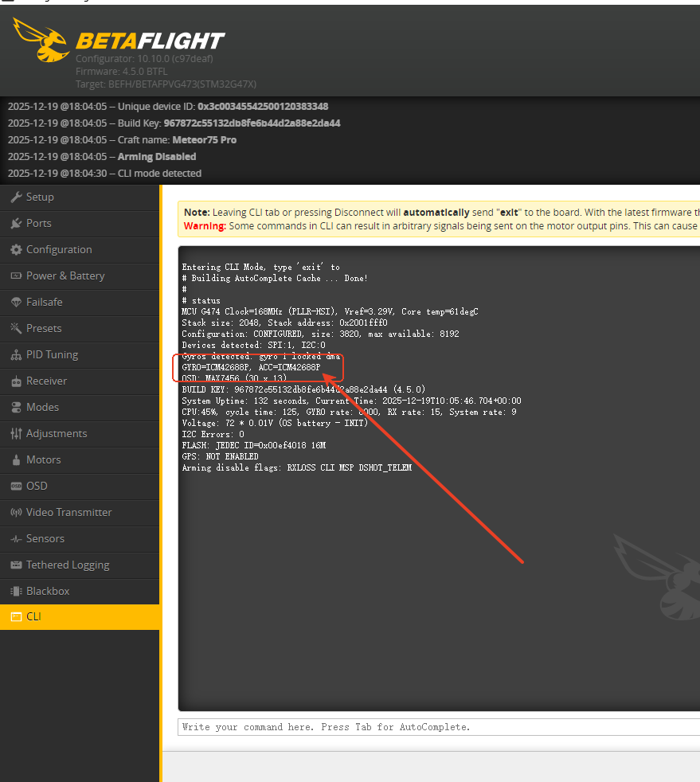Click the 'GYRO=ICM42688P, ACC=ICM42688P' line

[x=252, y=368]
